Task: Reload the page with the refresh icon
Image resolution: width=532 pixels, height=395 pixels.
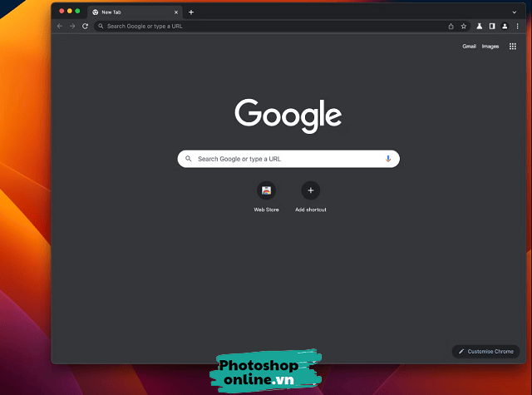Action: click(85, 26)
